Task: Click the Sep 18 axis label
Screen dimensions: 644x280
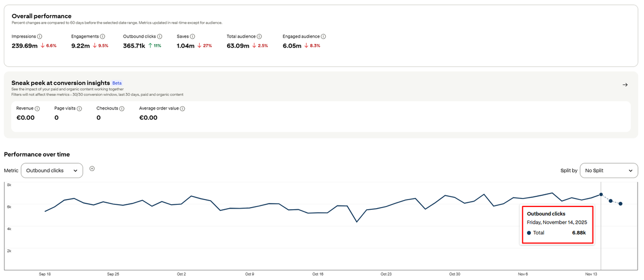Action: tap(45, 274)
